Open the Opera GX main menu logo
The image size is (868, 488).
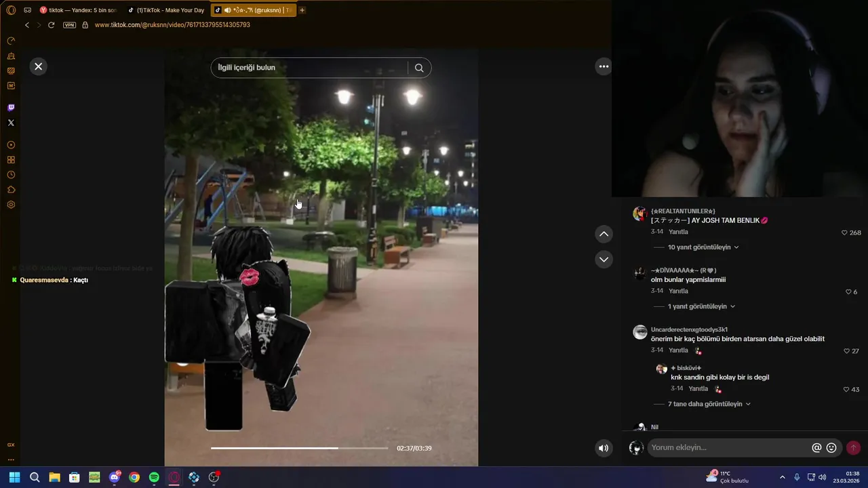coord(11,10)
